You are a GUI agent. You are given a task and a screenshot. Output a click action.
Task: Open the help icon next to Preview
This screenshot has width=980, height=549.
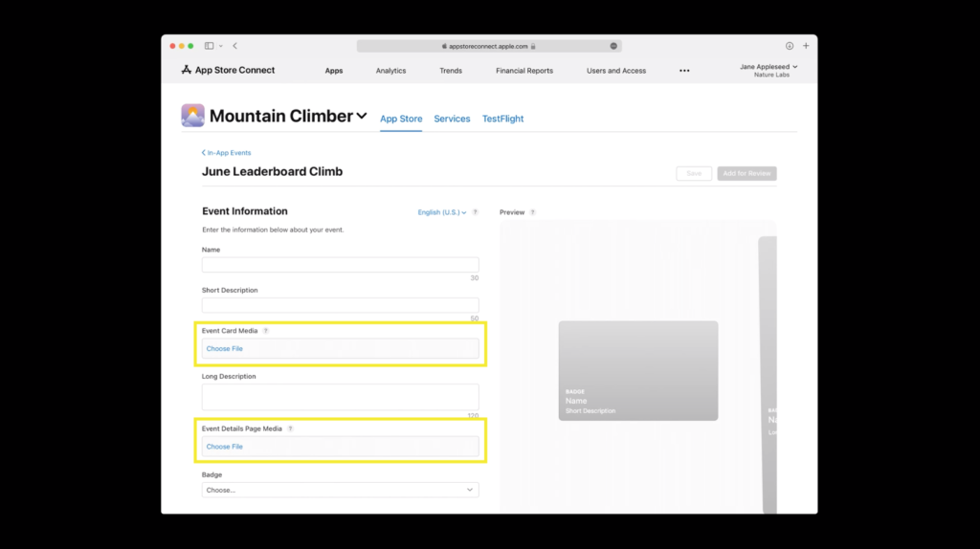point(532,212)
